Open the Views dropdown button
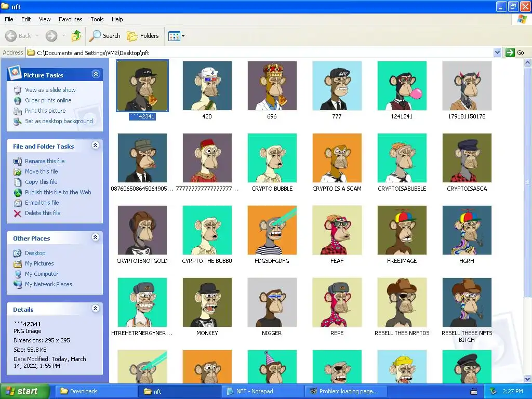Image resolution: width=532 pixels, height=399 pixels. pyautogui.click(x=177, y=36)
